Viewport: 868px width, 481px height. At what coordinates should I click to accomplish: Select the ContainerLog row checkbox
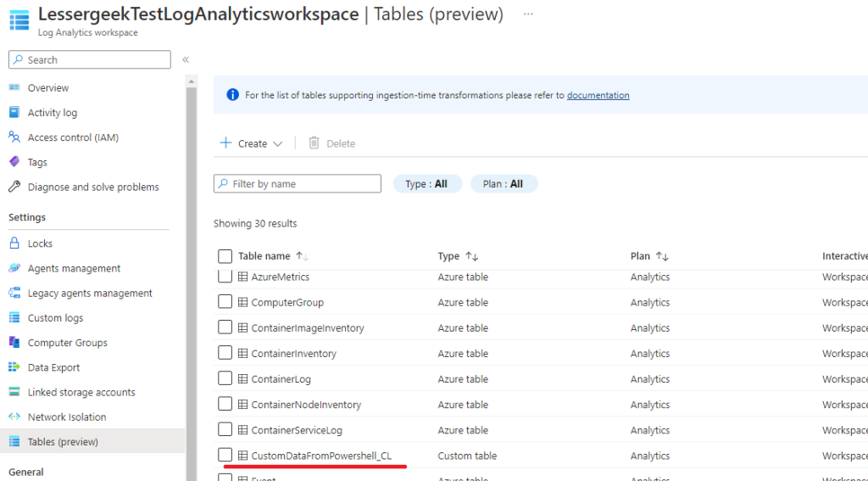pyautogui.click(x=225, y=379)
